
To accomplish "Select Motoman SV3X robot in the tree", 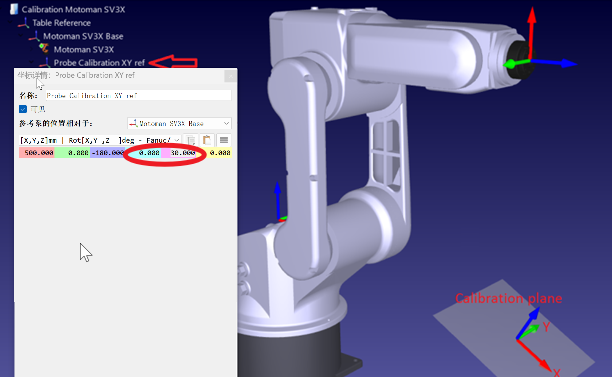I will pyautogui.click(x=84, y=49).
